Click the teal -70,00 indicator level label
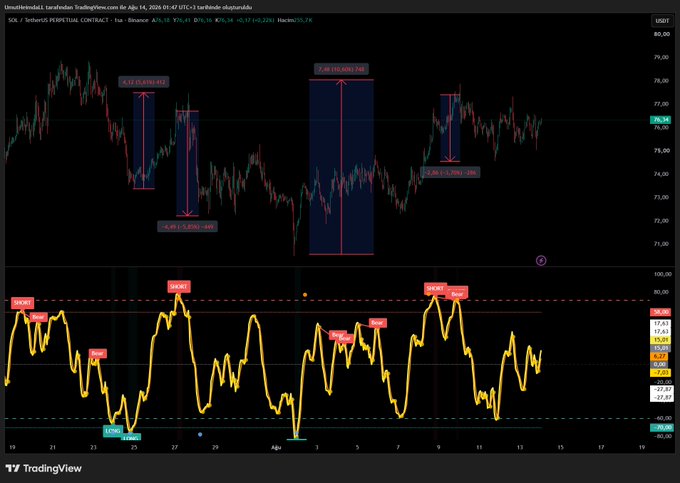This screenshot has width=680, height=483. click(x=660, y=428)
